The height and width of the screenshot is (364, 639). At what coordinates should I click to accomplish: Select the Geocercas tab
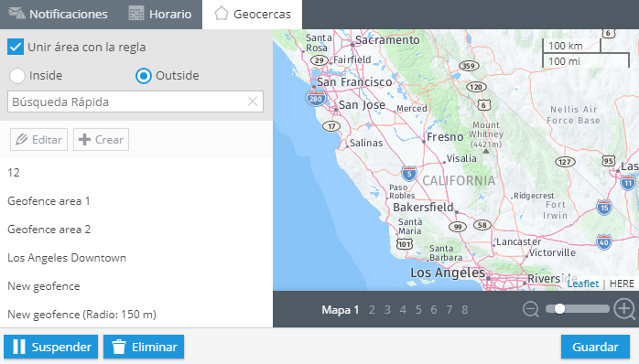click(253, 15)
